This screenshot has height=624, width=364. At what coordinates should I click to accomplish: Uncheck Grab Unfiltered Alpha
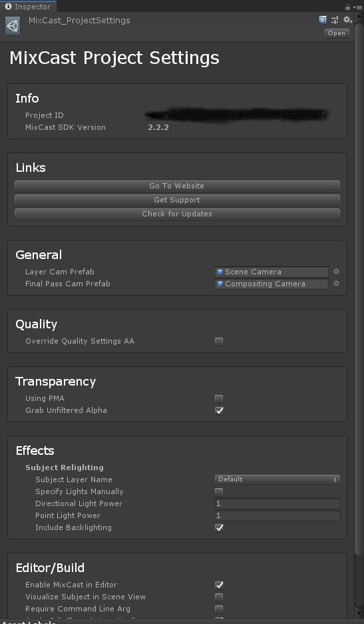[219, 410]
